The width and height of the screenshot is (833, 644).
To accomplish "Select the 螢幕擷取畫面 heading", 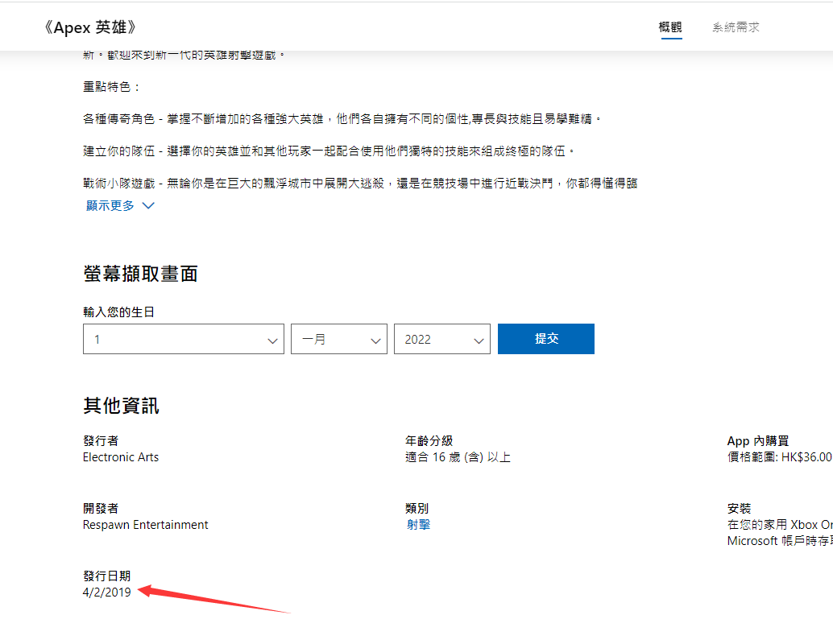I will [x=140, y=274].
